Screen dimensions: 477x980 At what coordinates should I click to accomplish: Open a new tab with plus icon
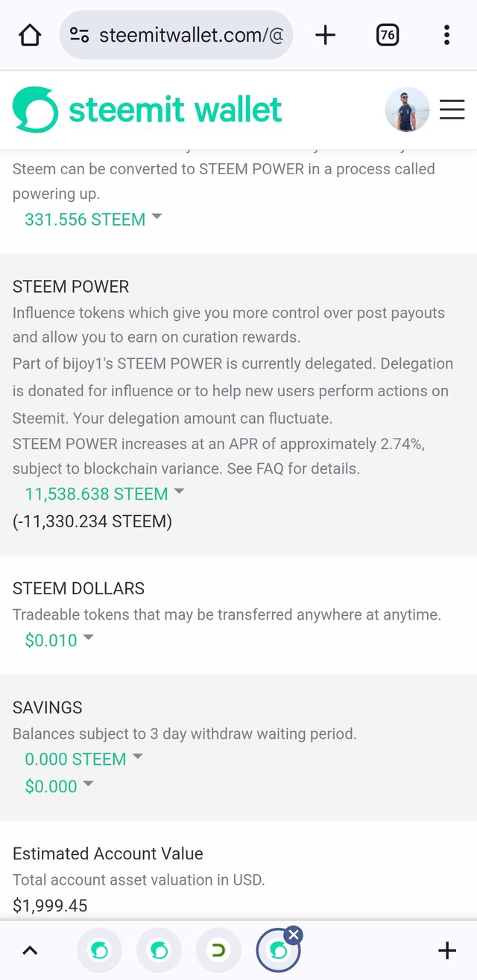click(326, 35)
